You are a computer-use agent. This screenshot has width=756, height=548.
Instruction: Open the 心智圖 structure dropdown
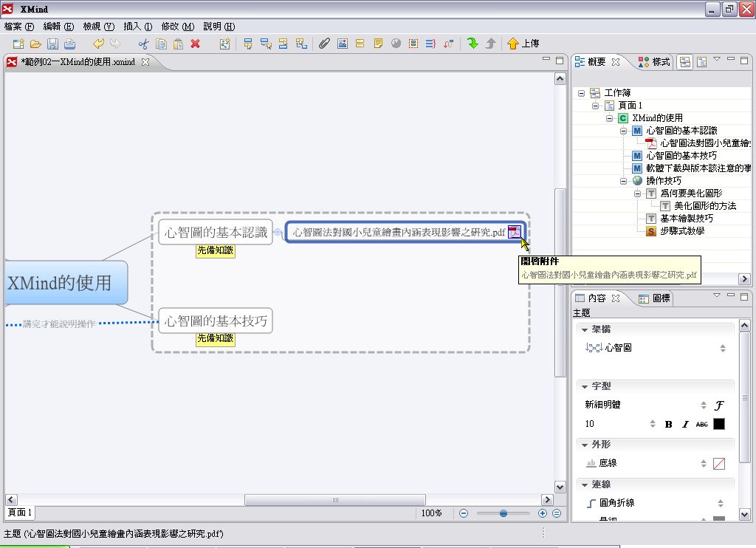click(723, 349)
